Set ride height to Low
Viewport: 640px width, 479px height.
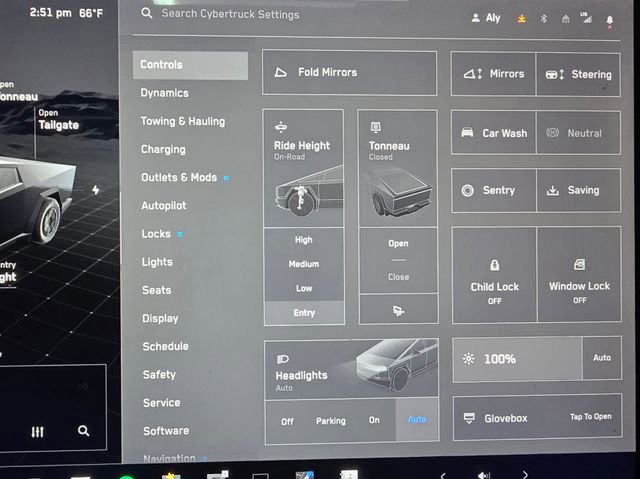tap(304, 288)
